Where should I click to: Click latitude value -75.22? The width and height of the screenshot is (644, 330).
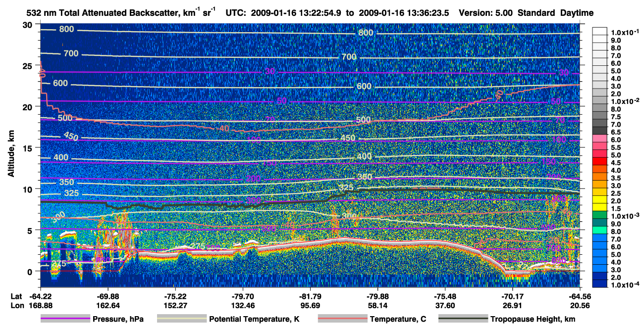pyautogui.click(x=175, y=296)
